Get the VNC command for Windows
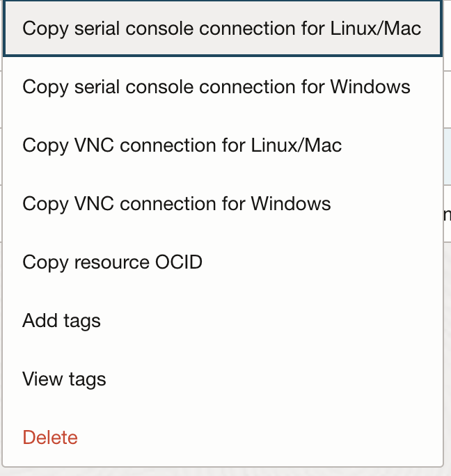 coord(177,204)
